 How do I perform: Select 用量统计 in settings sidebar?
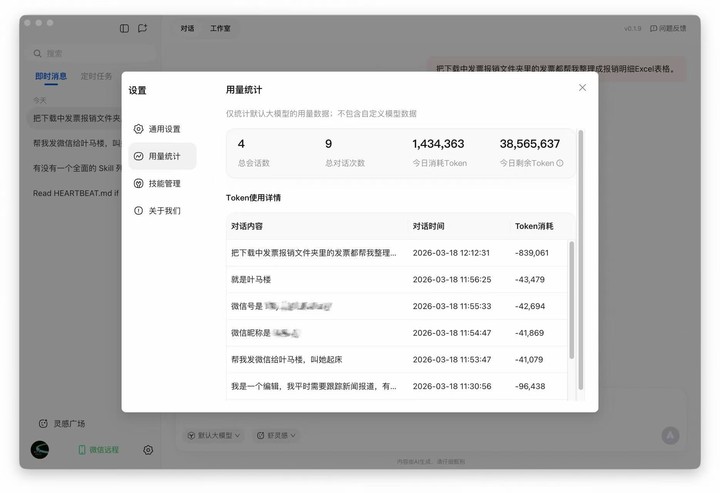tap(162, 156)
